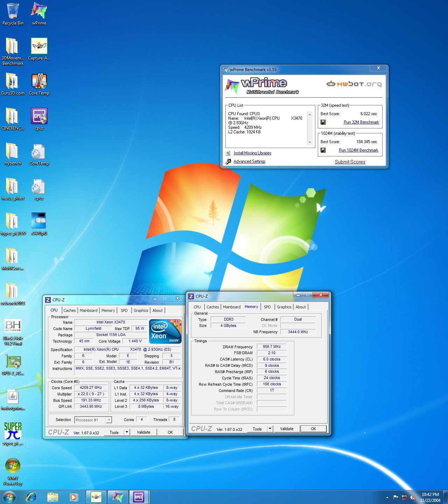The height and width of the screenshot is (504, 448).
Task: Open Caches tab in right CPU-Z window
Action: click(x=212, y=307)
